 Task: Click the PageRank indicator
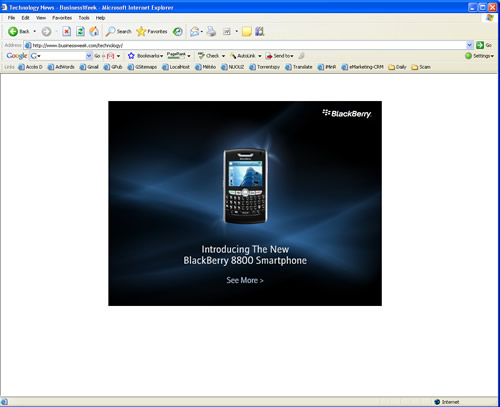pos(176,55)
